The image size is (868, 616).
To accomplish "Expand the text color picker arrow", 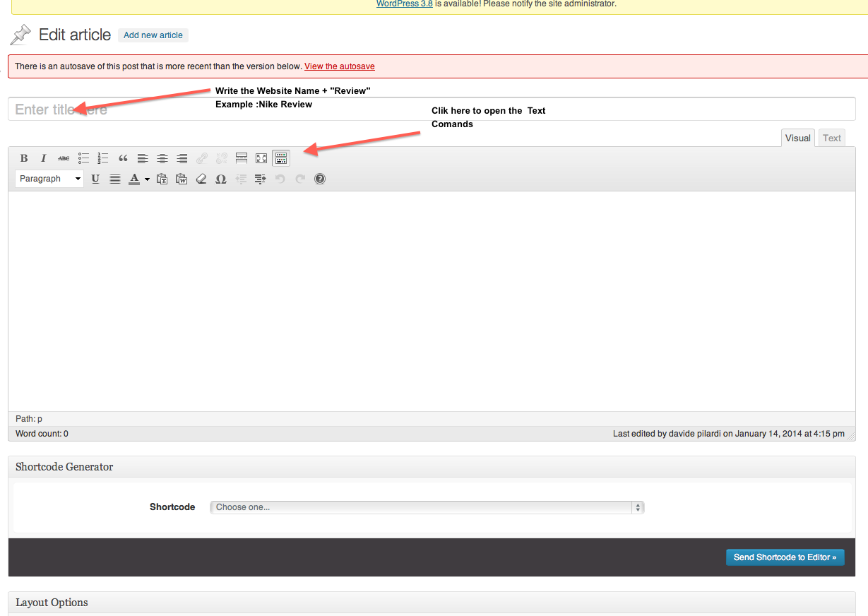I will click(147, 179).
